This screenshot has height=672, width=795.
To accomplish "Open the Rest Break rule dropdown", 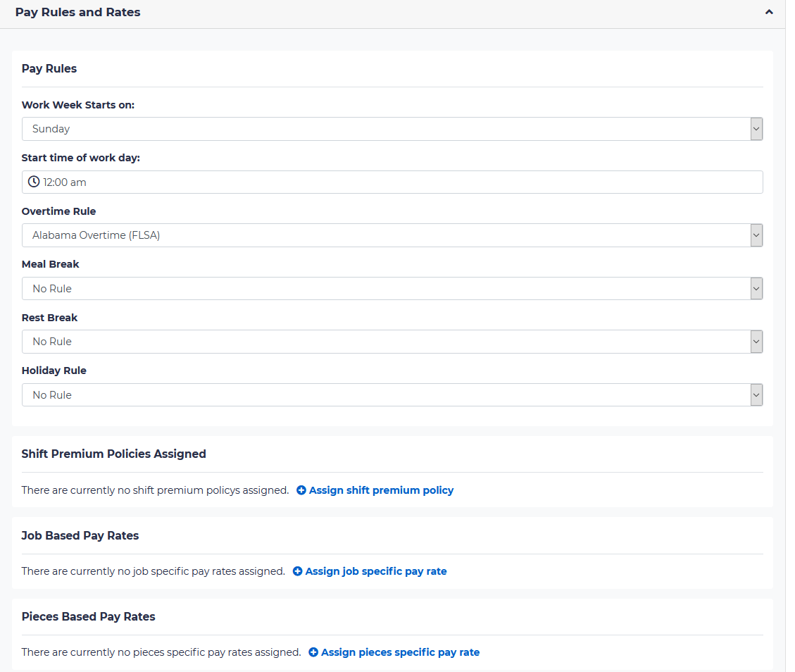I will pyautogui.click(x=392, y=341).
